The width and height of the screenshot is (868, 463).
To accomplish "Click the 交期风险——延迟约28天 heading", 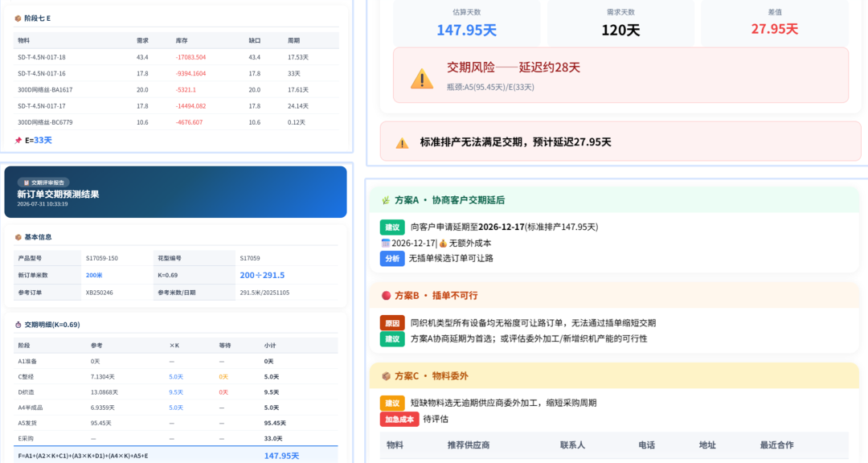I will [513, 68].
